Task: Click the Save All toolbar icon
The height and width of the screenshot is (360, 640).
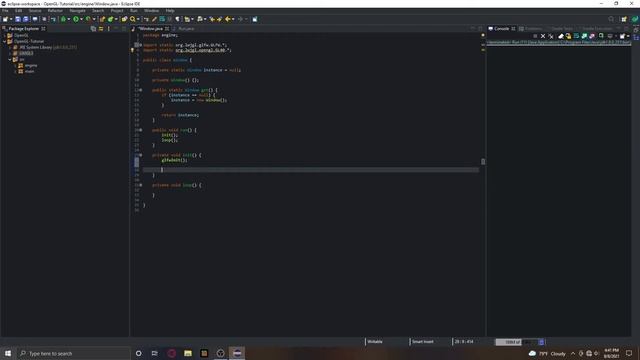Action: coord(25,19)
